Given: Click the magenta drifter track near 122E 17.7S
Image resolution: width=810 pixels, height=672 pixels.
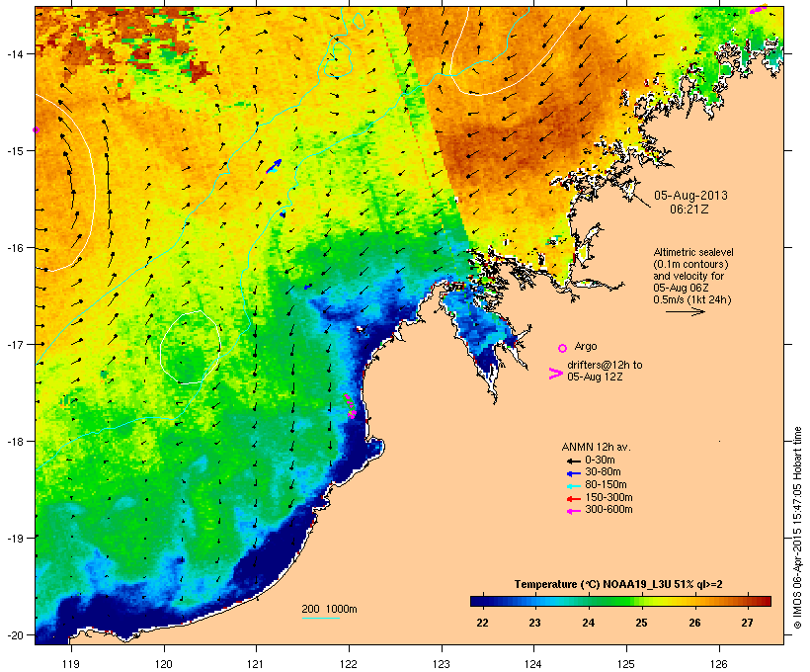Looking at the screenshot, I should 350,406.
